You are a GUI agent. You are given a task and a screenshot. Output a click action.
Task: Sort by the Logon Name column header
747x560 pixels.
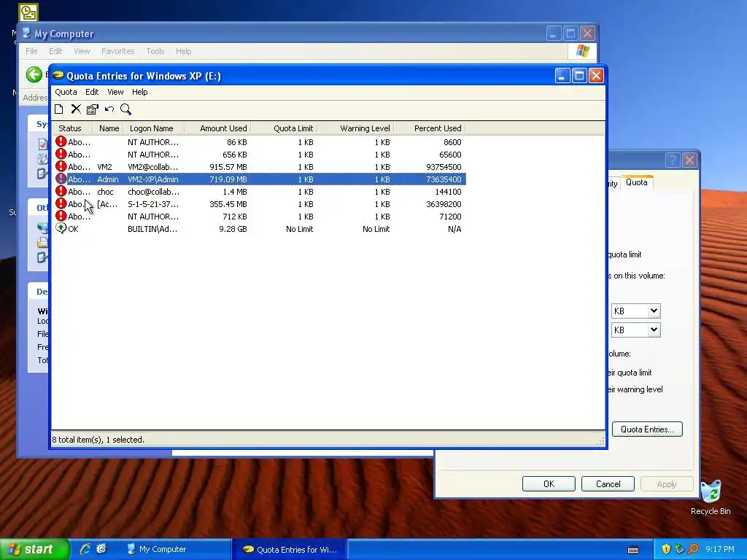tap(154, 128)
